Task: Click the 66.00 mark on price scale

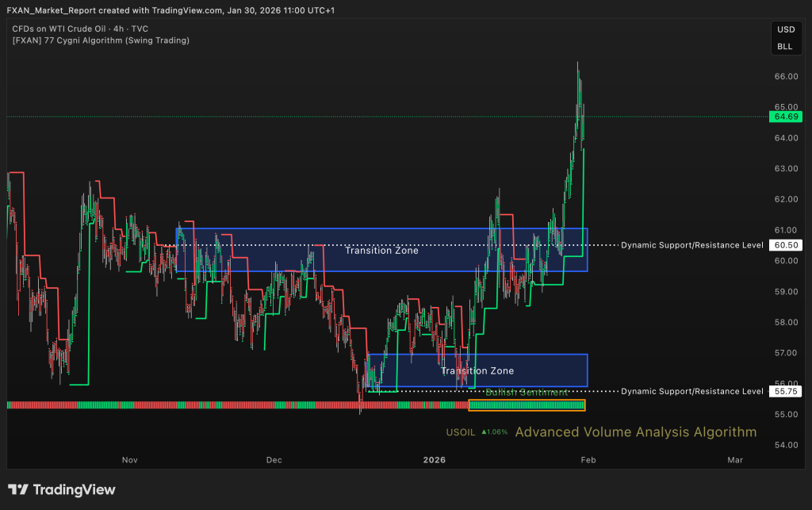Action: tap(785, 76)
